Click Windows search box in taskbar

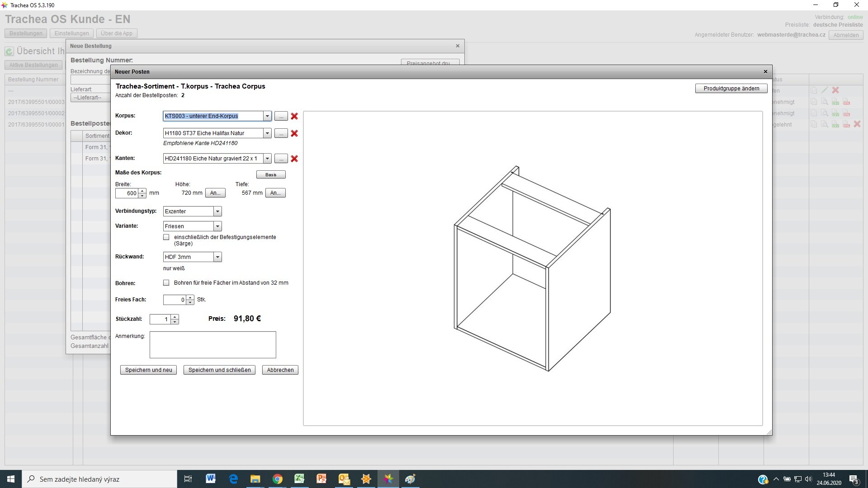[x=99, y=479]
